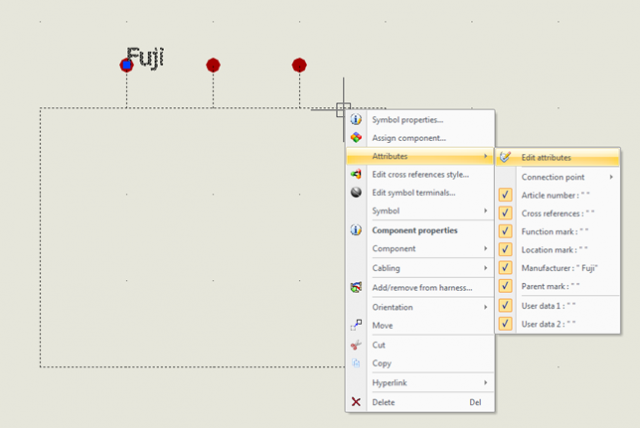Click the Component properties info icon
The height and width of the screenshot is (428, 640).
tap(356, 230)
